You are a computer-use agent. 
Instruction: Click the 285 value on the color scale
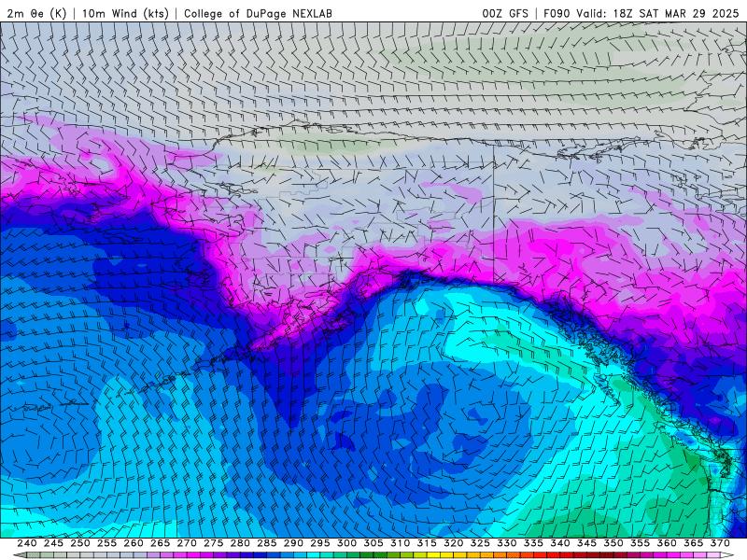[x=267, y=543]
